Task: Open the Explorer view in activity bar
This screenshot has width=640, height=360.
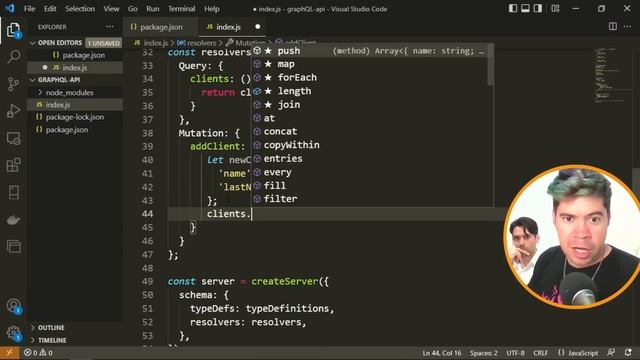Action: point(13,30)
